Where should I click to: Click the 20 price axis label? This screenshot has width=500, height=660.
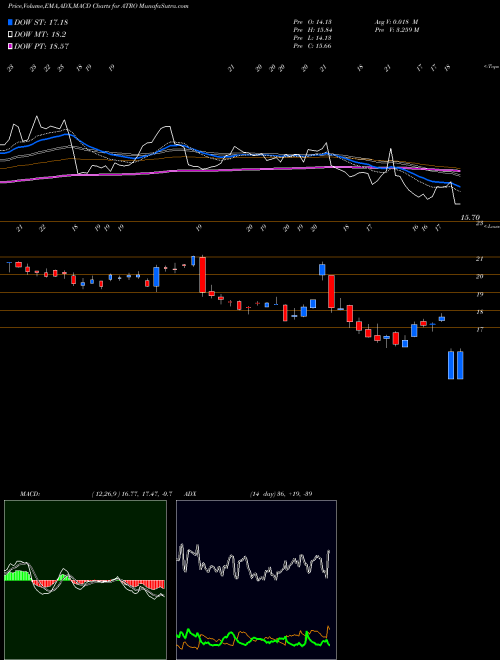pos(479,277)
